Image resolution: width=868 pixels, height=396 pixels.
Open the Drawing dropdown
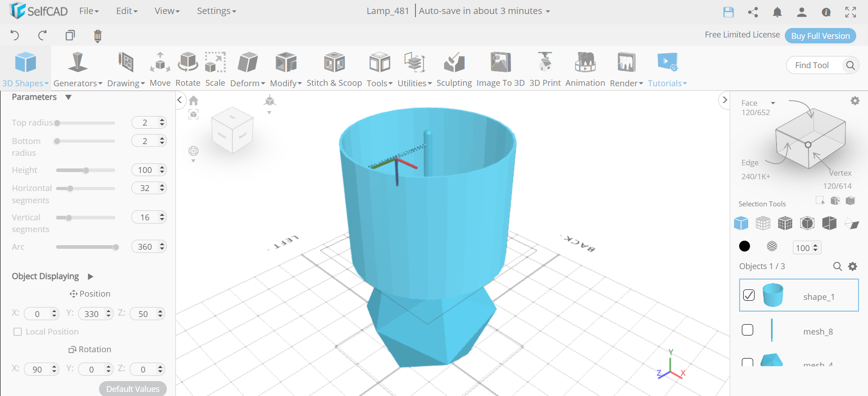[x=126, y=69]
